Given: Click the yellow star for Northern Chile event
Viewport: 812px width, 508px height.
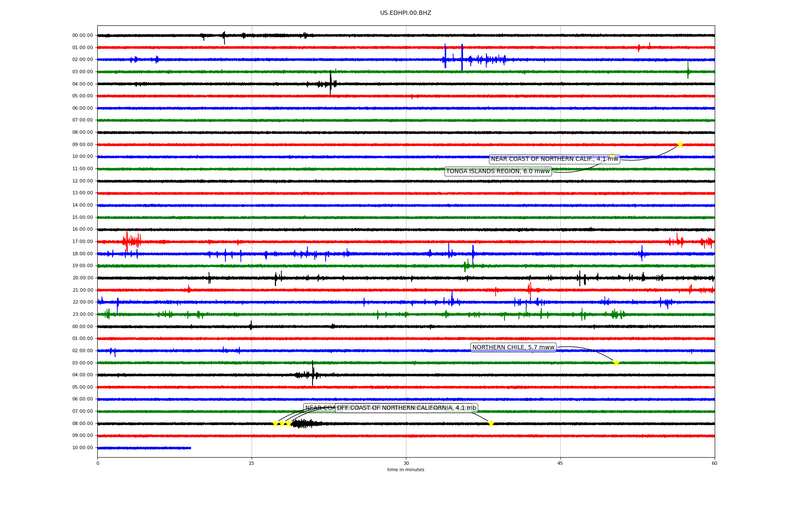Looking at the screenshot, I should pyautogui.click(x=616, y=363).
